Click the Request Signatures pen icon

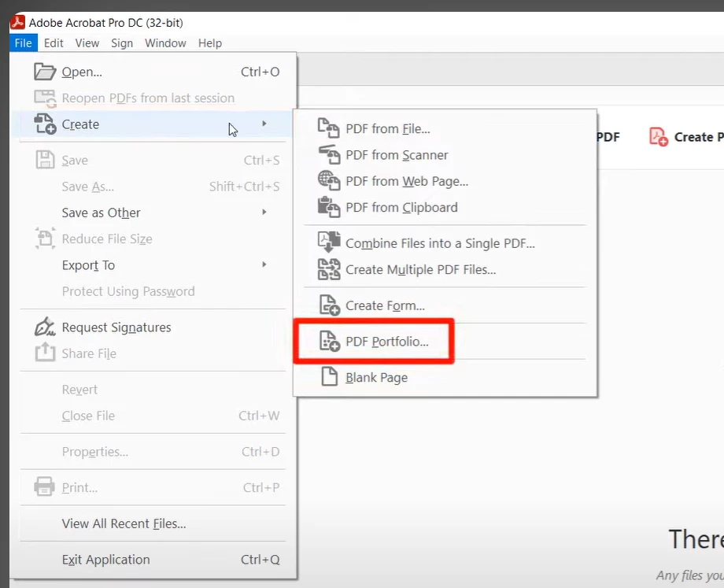(x=45, y=327)
